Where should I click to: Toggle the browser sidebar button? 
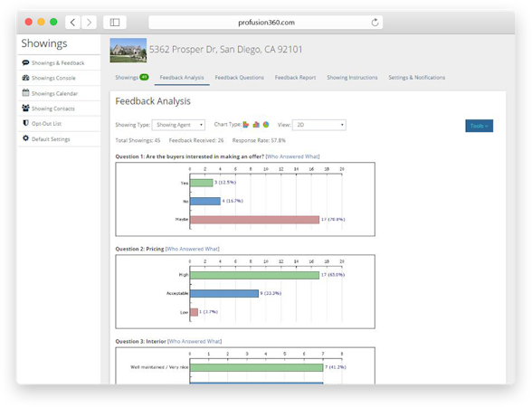pyautogui.click(x=115, y=23)
